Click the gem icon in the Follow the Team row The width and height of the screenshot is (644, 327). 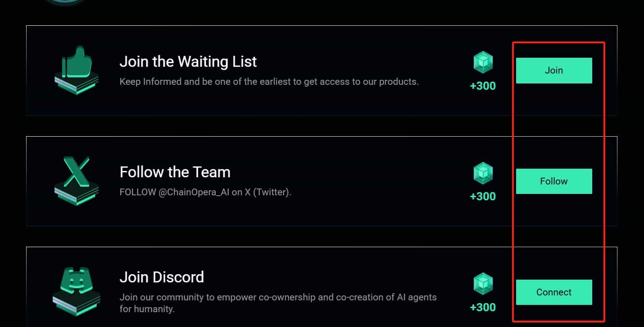tap(483, 173)
